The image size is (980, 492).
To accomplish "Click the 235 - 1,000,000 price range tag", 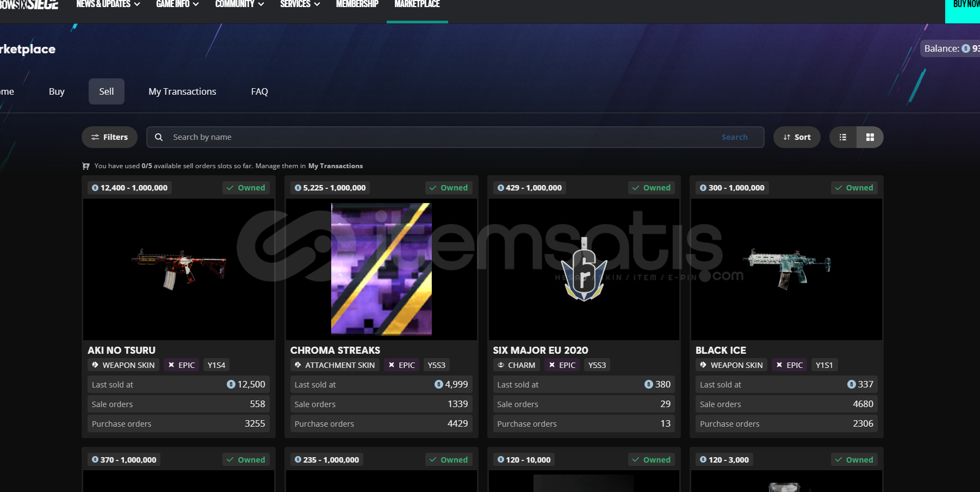I will [x=327, y=460].
